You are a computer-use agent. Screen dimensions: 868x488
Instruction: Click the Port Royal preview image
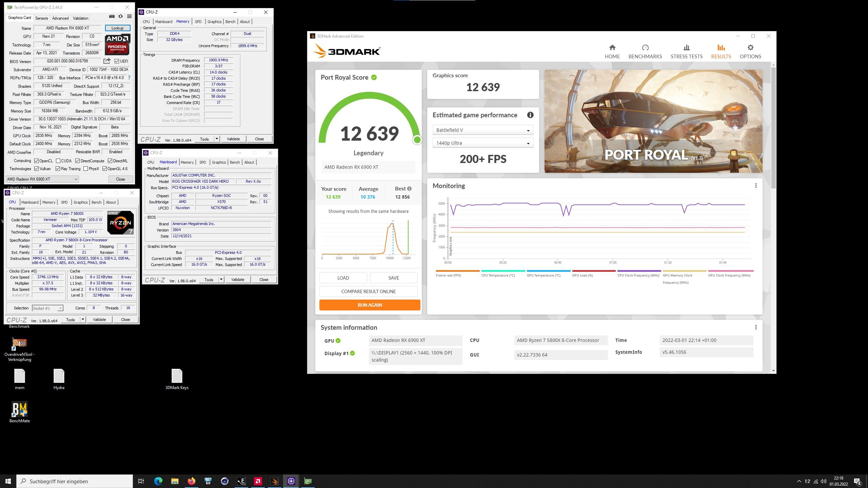(653, 121)
